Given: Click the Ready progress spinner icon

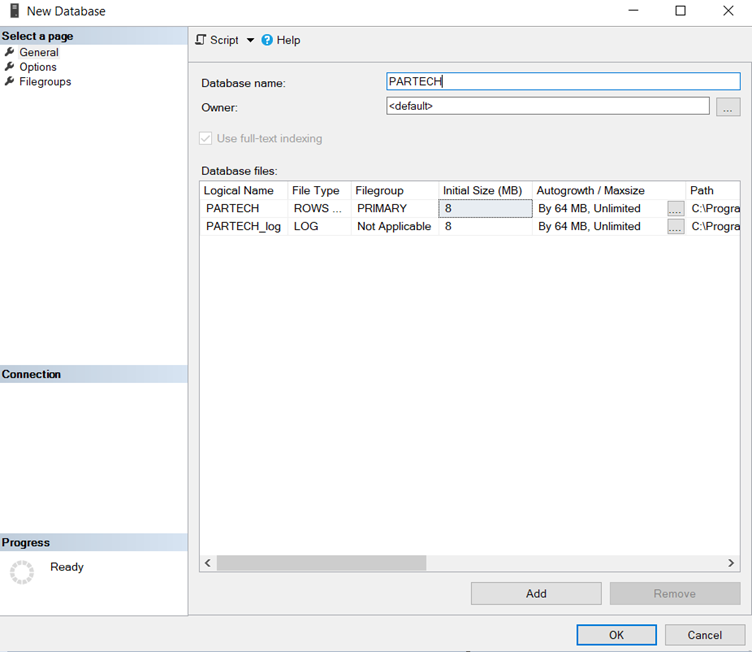Looking at the screenshot, I should 22,572.
